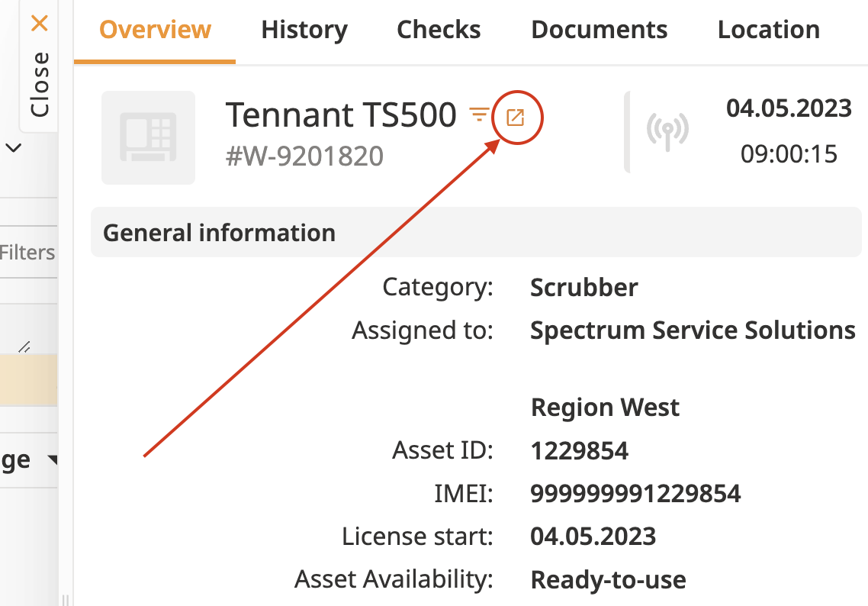Click the resize handle icon in left panel
This screenshot has height=606, width=868.
[x=24, y=347]
